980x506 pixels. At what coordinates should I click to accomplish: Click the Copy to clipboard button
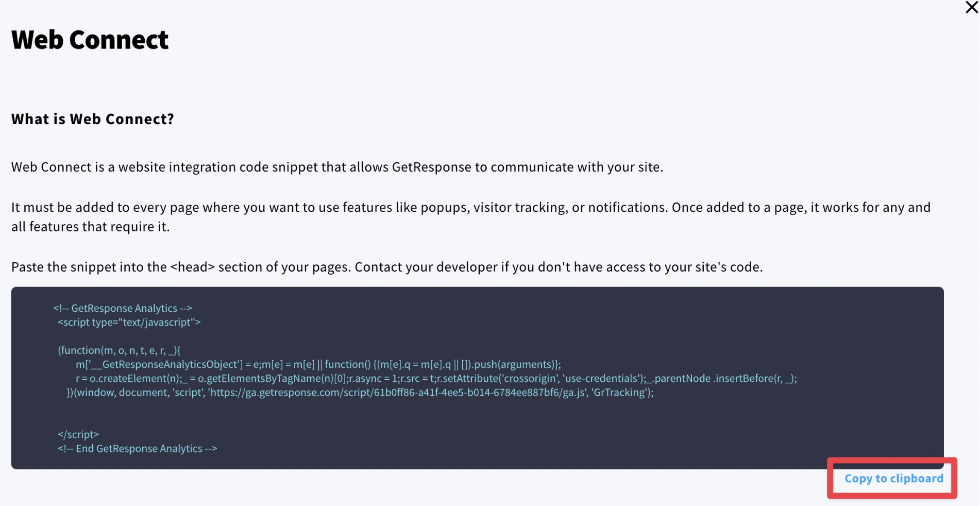(x=893, y=478)
